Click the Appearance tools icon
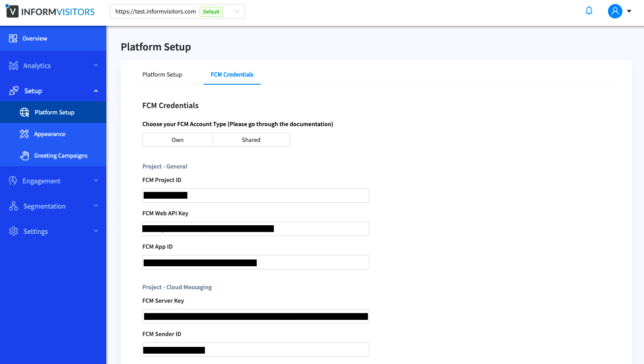This screenshot has height=364, width=644. 25,134
